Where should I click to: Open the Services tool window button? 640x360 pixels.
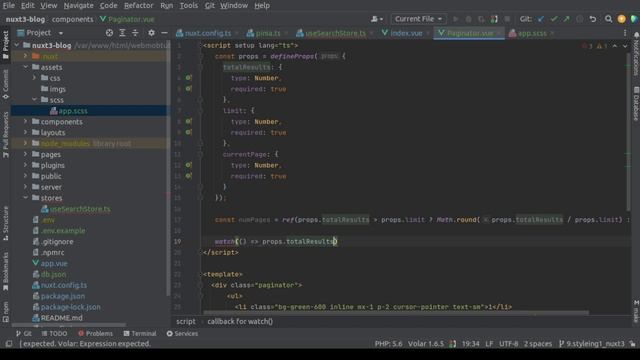click(x=182, y=333)
